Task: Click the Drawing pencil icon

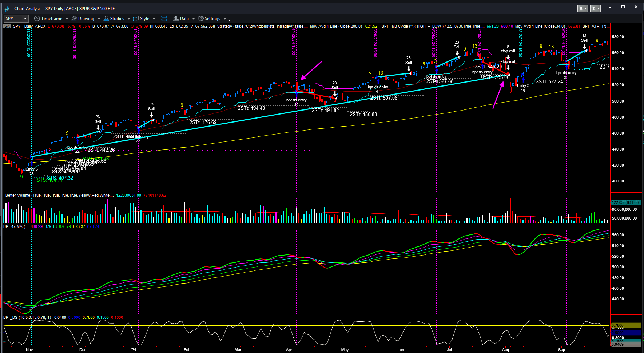Action: point(74,19)
